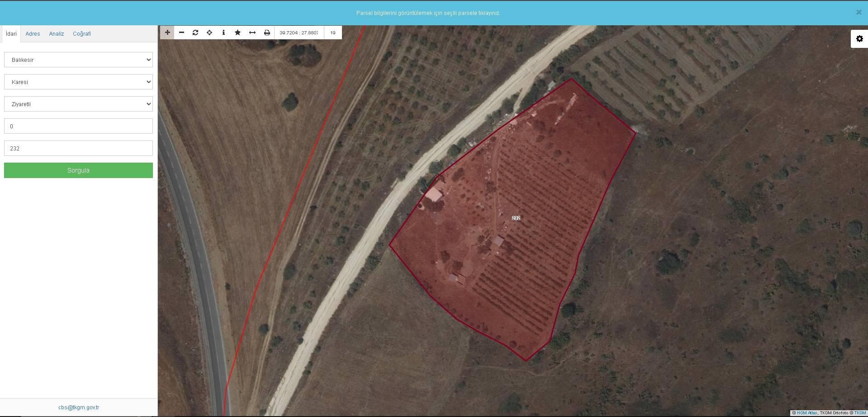The image size is (868, 417).
Task: Open favorites star tool
Action: (x=237, y=33)
